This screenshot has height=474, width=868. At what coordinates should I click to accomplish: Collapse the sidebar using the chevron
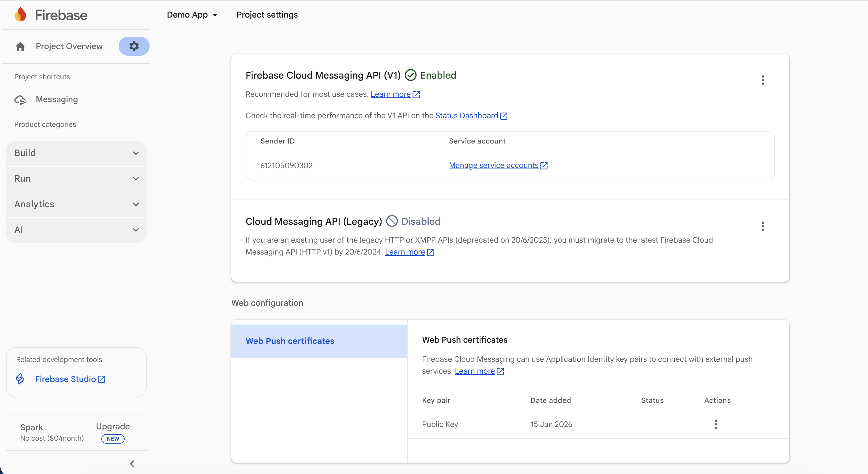point(132,464)
